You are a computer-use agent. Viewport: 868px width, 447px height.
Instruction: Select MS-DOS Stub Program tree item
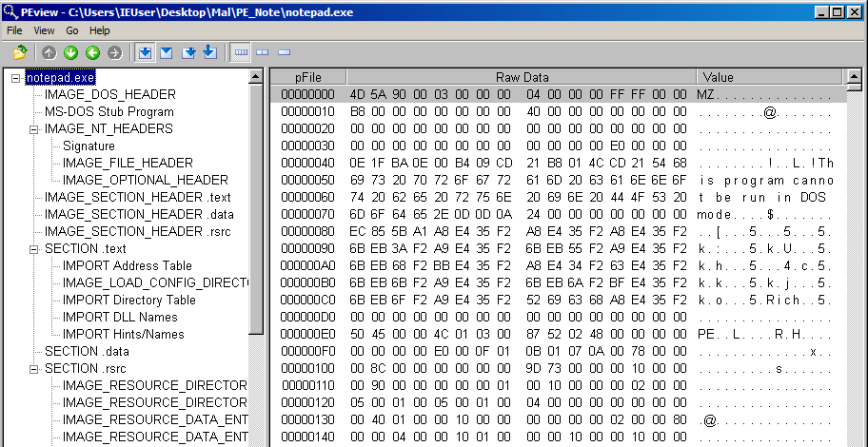point(109,112)
